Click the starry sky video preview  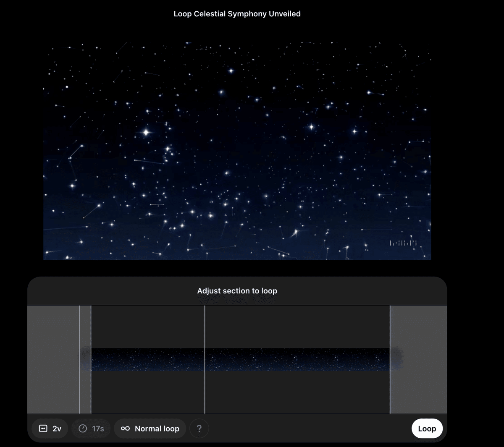(x=237, y=151)
